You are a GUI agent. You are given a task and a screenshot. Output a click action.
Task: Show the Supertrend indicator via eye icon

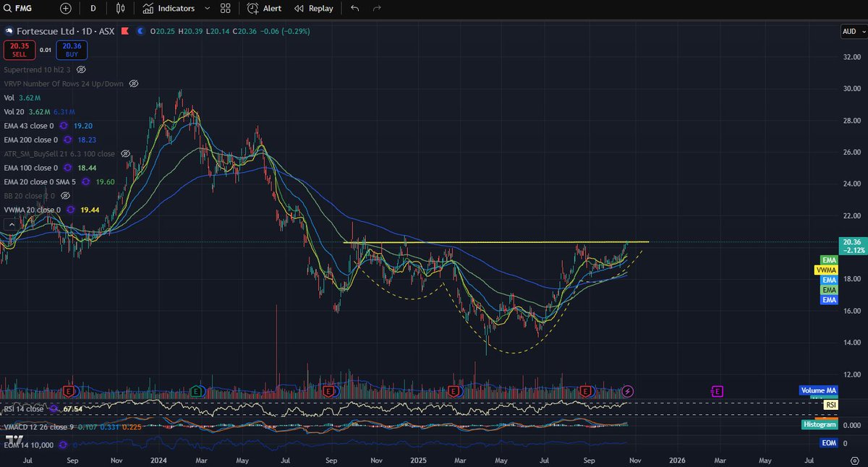point(81,69)
